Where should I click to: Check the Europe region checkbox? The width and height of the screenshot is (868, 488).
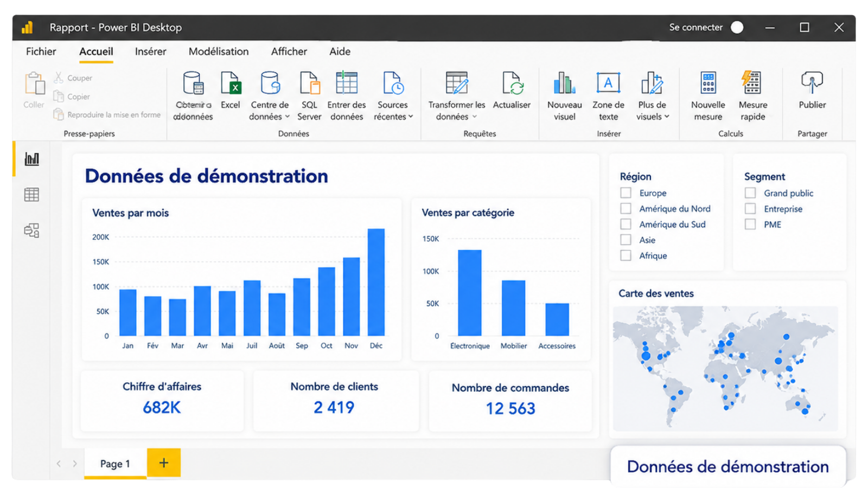coord(626,192)
